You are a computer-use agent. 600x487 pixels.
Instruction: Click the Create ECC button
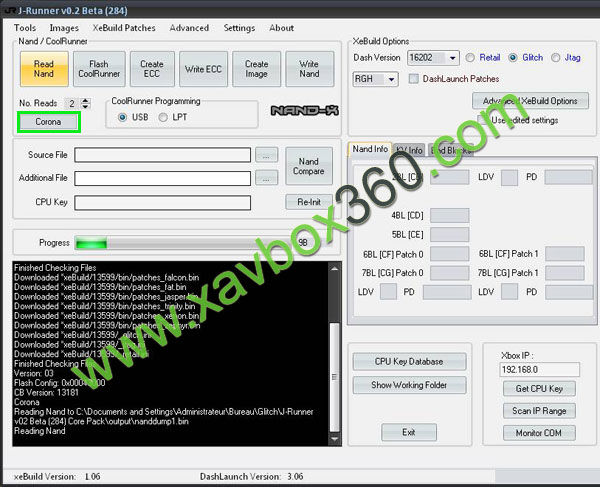click(x=152, y=69)
